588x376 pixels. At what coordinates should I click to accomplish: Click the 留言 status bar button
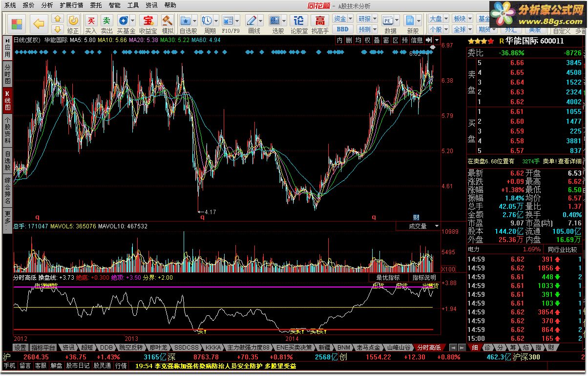pos(25,366)
